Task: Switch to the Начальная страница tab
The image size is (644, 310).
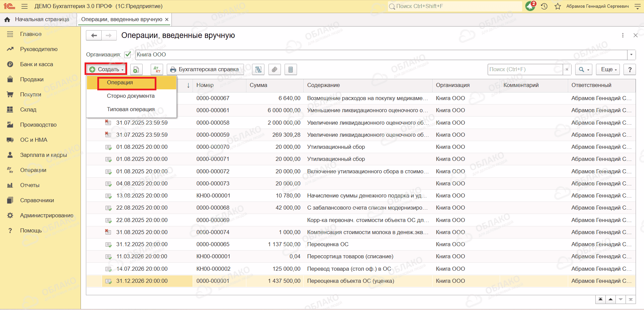Action: tap(39, 19)
